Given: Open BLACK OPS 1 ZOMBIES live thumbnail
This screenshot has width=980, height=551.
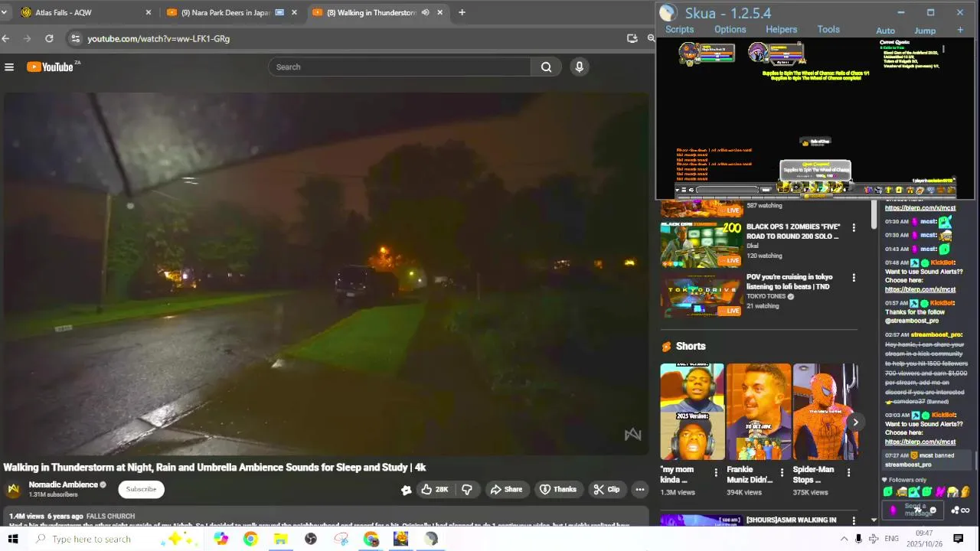Looking at the screenshot, I should click(701, 244).
